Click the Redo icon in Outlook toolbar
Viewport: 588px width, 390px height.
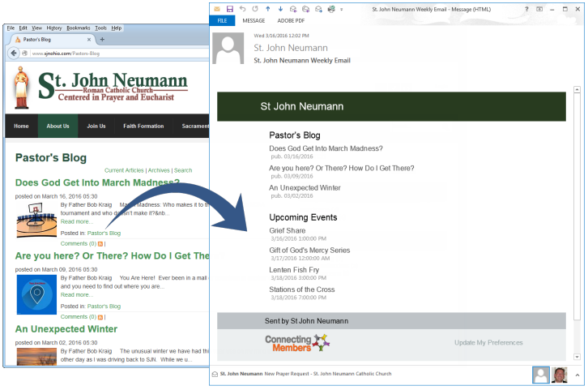click(255, 9)
